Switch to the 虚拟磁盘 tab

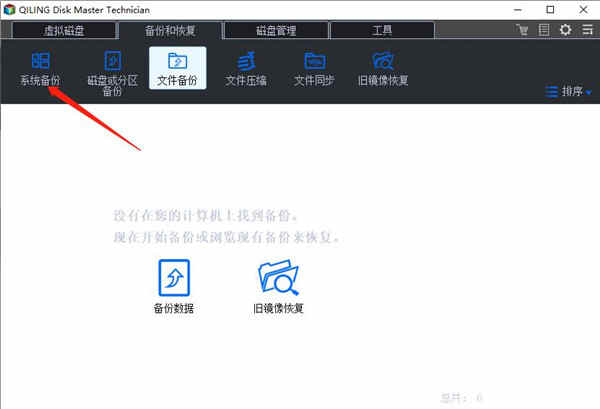click(x=64, y=30)
